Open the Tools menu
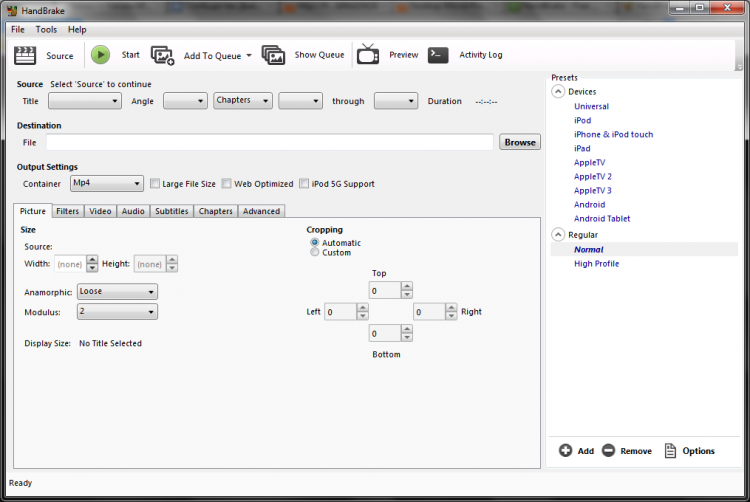The width and height of the screenshot is (750, 502). coord(46,30)
